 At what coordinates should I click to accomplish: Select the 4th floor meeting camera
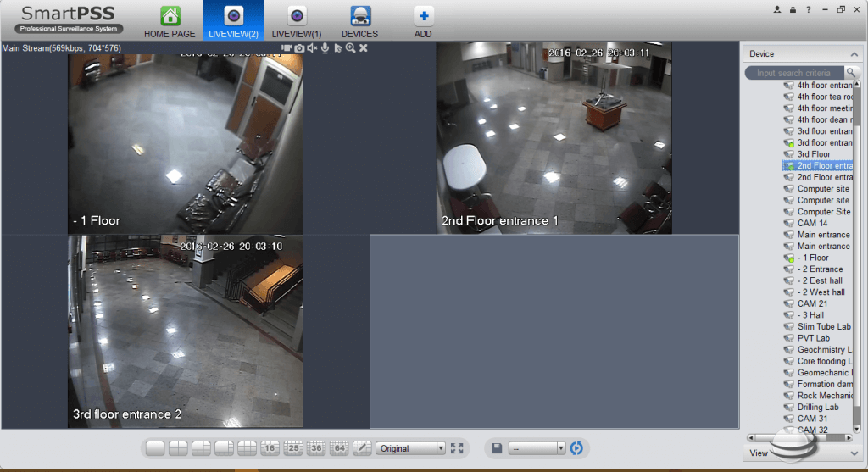tap(818, 108)
